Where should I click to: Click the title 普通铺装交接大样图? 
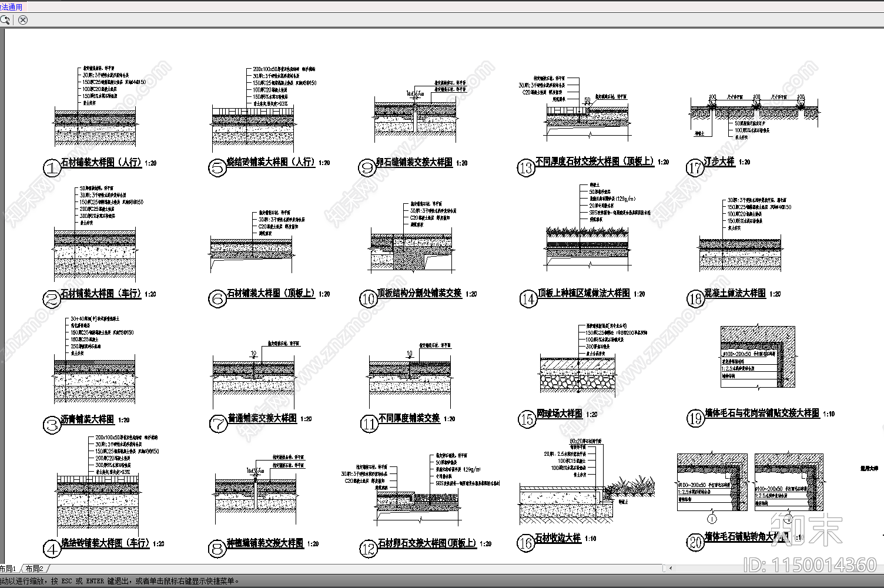(262, 418)
